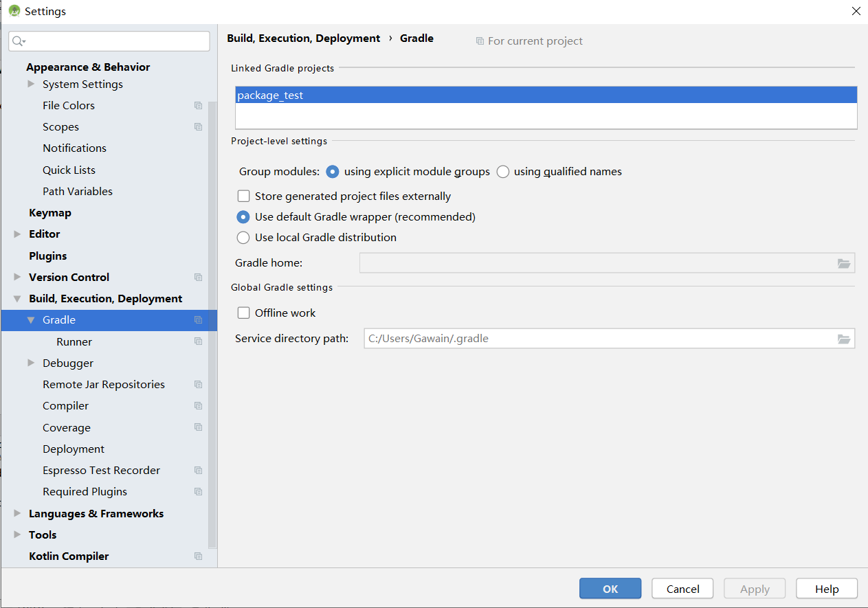The image size is (868, 608).
Task: Click OK to confirm settings
Action: pos(610,589)
